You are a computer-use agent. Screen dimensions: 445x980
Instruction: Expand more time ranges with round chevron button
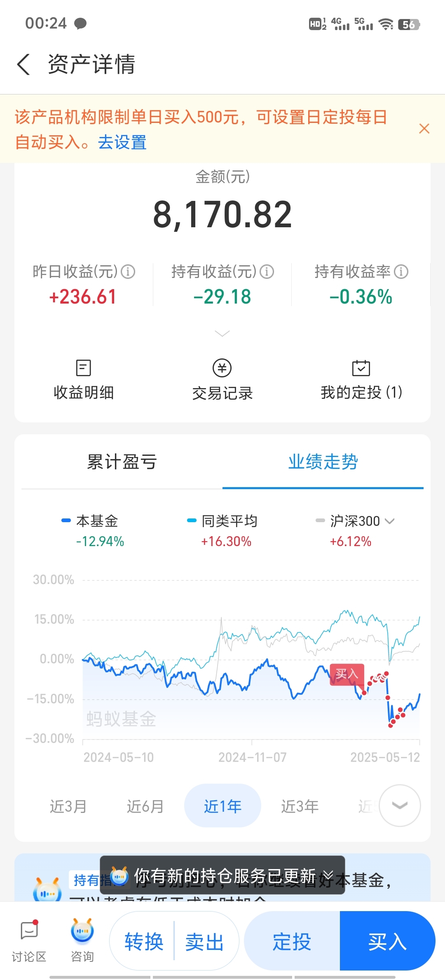pos(400,806)
